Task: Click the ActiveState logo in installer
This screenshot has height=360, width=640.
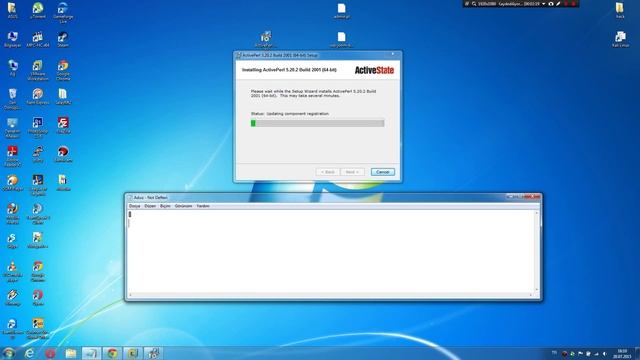Action: click(x=374, y=70)
